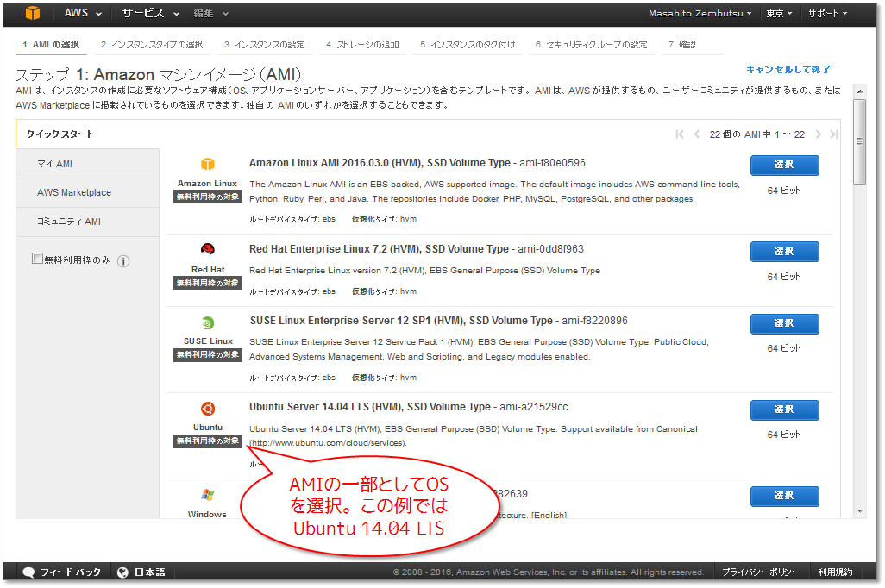The height and width of the screenshot is (588, 885).
Task: Open the サービス dropdown menu
Action: click(150, 13)
